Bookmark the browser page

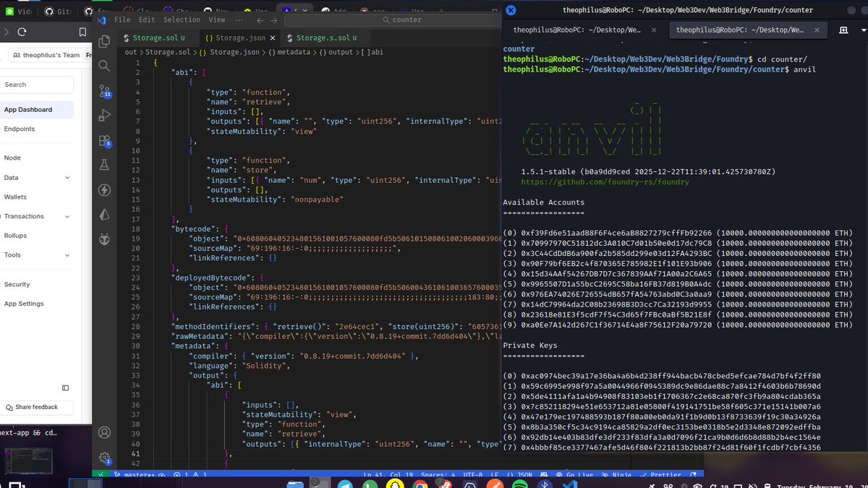[x=84, y=32]
